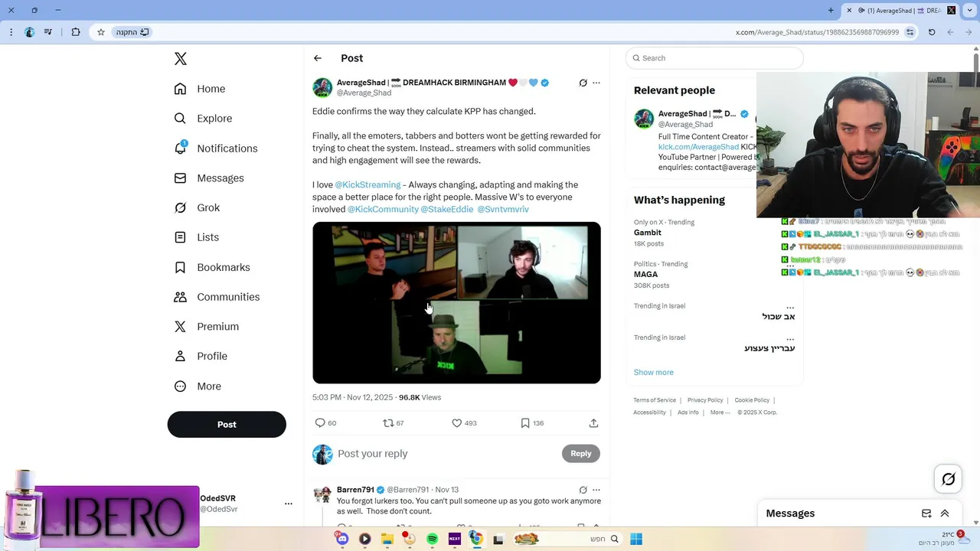This screenshot has height=551, width=980.
Task: Open the three-dot menu on Trending in Israel אב שכול
Action: click(x=789, y=306)
